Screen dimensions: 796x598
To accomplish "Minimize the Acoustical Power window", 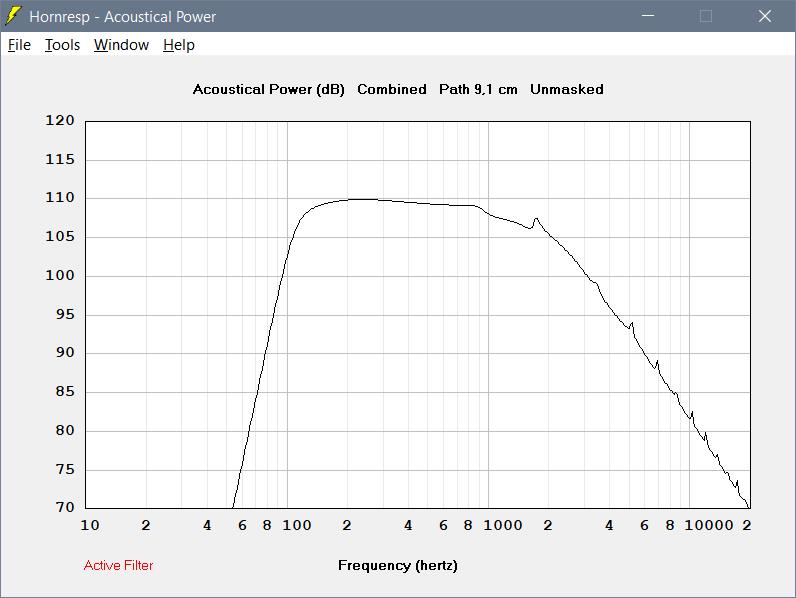I will (648, 16).
